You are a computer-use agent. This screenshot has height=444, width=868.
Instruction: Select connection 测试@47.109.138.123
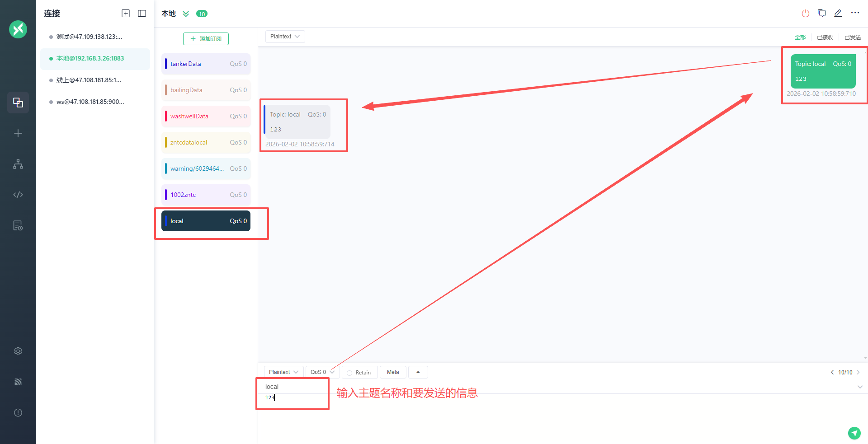coord(95,37)
